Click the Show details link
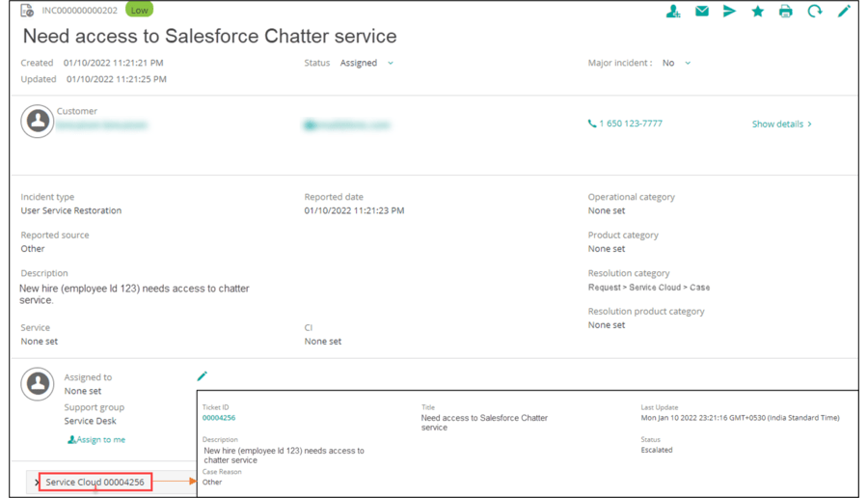The image size is (868, 498). click(781, 124)
